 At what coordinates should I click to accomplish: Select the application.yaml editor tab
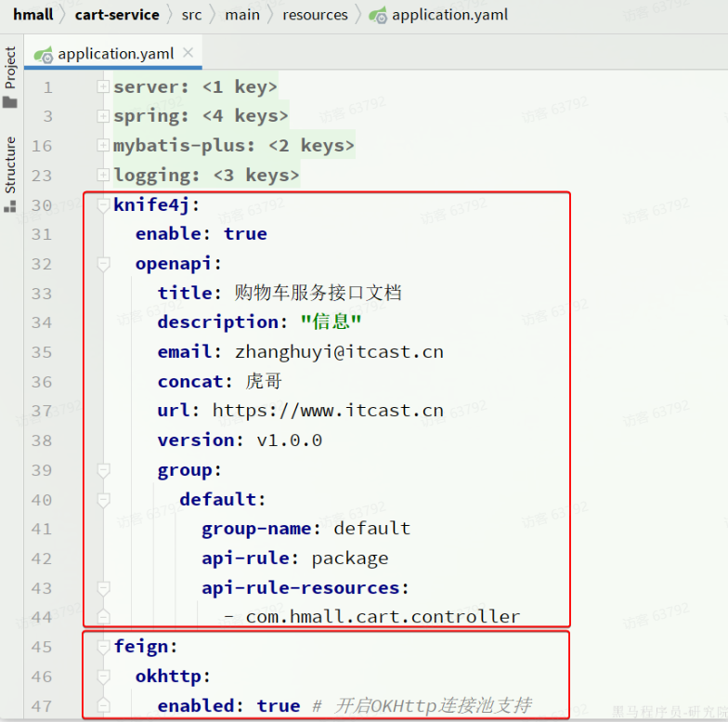pos(113,54)
